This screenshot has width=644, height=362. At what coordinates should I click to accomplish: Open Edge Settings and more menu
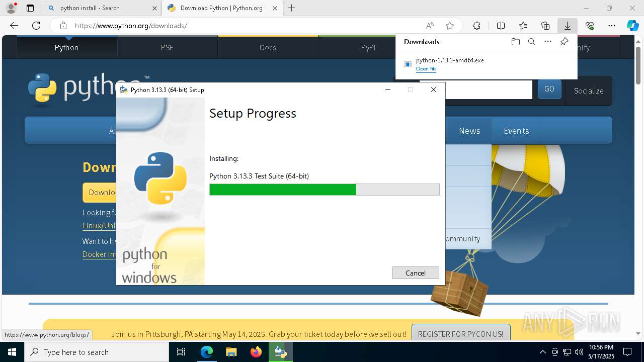(x=612, y=26)
